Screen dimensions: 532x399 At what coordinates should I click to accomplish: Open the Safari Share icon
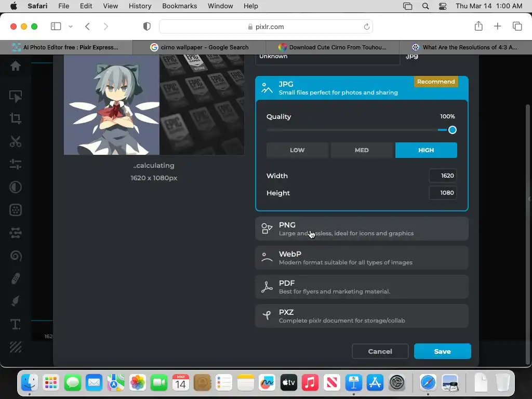[x=478, y=26]
